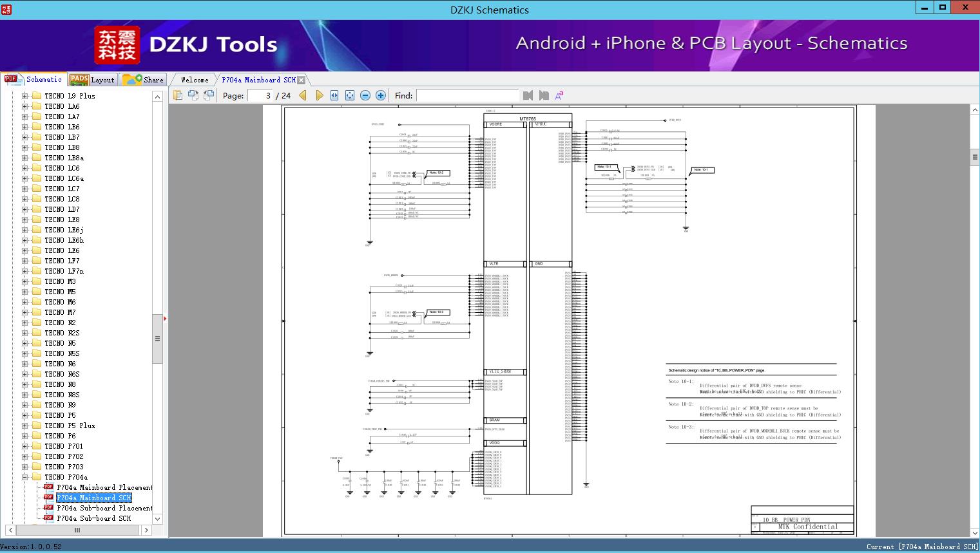The width and height of the screenshot is (980, 553).
Task: Click the folder icon of TECNO LE6j
Action: point(37,230)
